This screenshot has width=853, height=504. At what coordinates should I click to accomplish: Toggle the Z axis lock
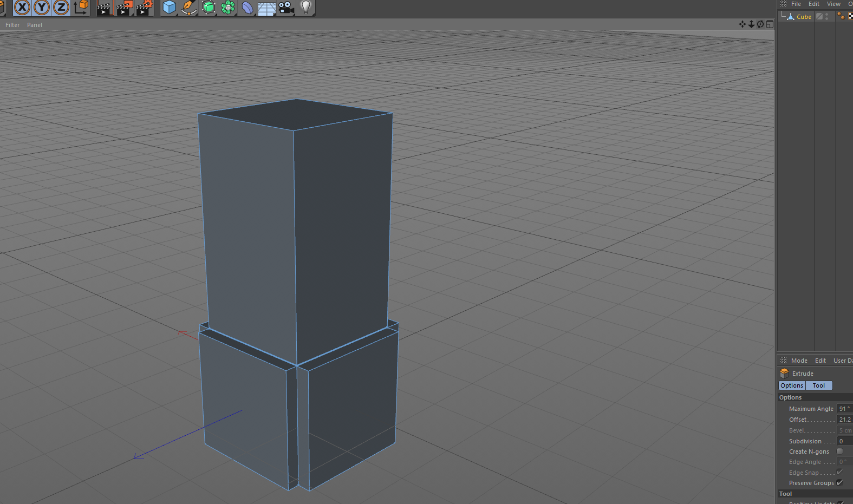point(61,8)
